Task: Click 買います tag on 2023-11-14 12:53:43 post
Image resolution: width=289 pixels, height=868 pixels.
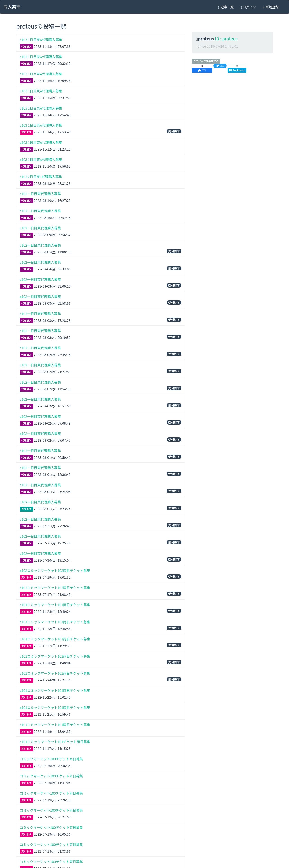Action: click(26, 132)
